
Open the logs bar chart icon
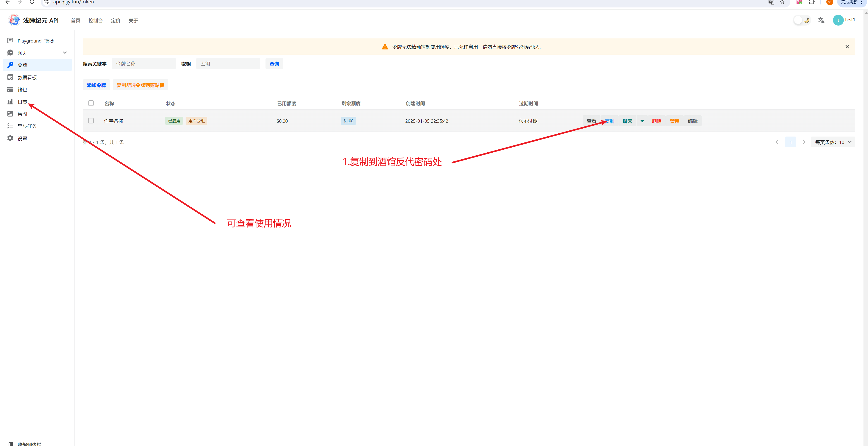(x=10, y=102)
